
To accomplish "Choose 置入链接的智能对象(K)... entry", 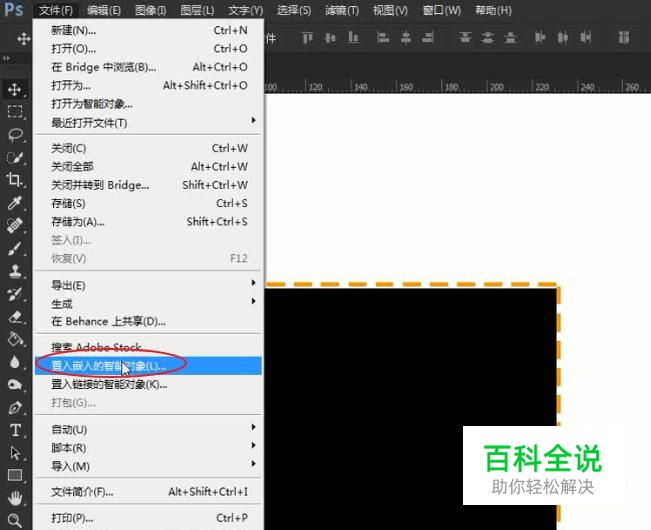I will (x=148, y=384).
